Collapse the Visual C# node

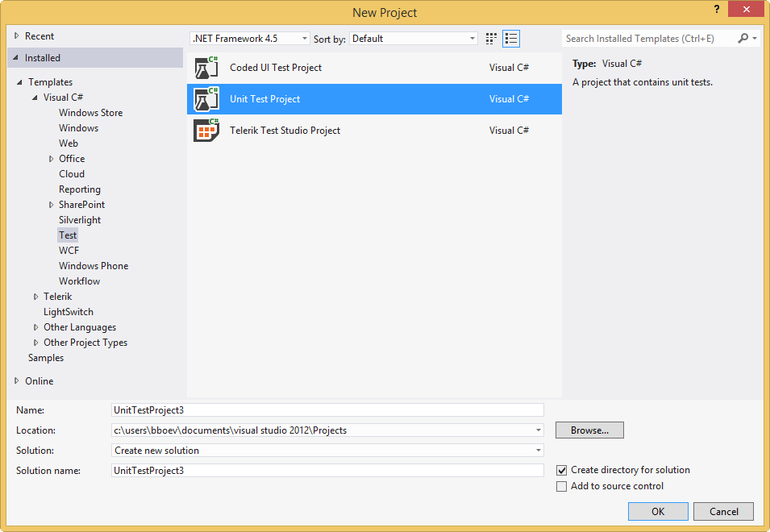coord(35,98)
